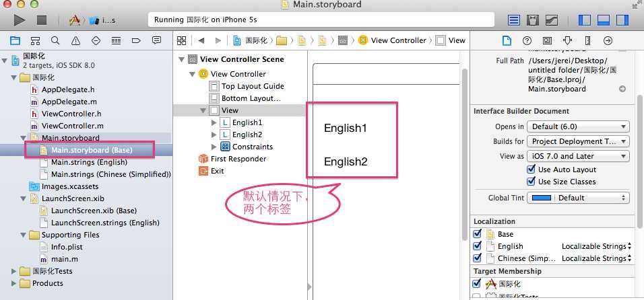
Task: Show the Attributes inspector
Action: click(567, 40)
